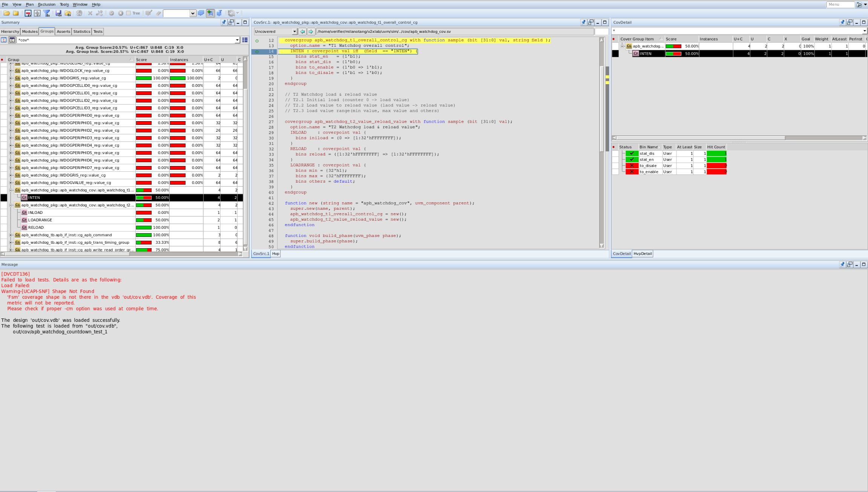Viewport: 868px width, 492px height.
Task: Toggle the coverage marker at source line 14
Action: point(257,52)
